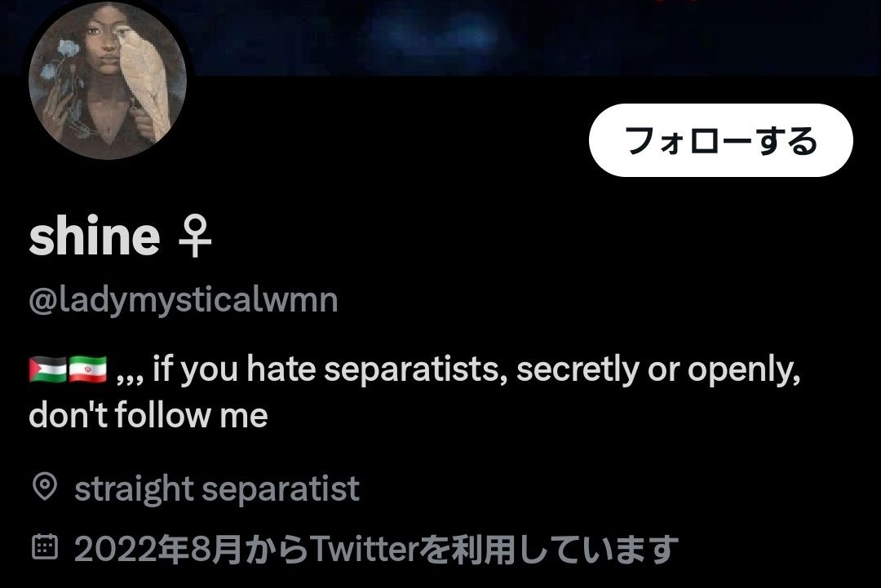Click the "straight separatist" location text
This screenshot has height=588, width=881.
point(217,489)
